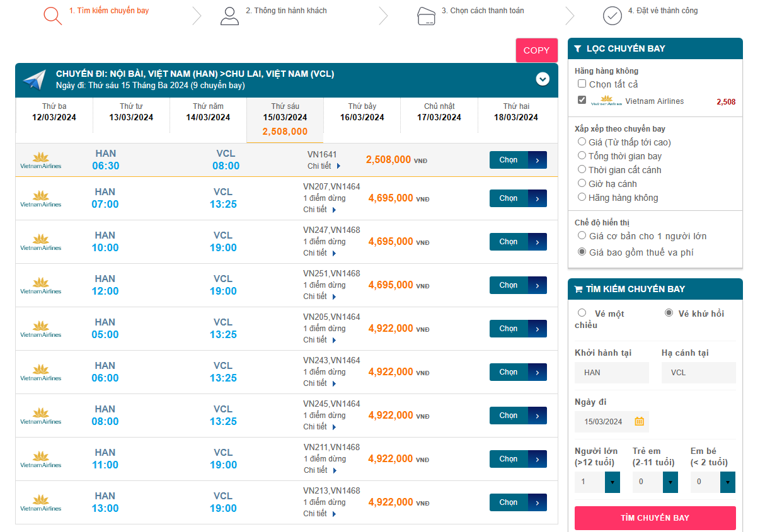Select 'Giá (Từ thấp tới cao)' sort option
Viewport: 765px width, 532px height.
click(582, 142)
